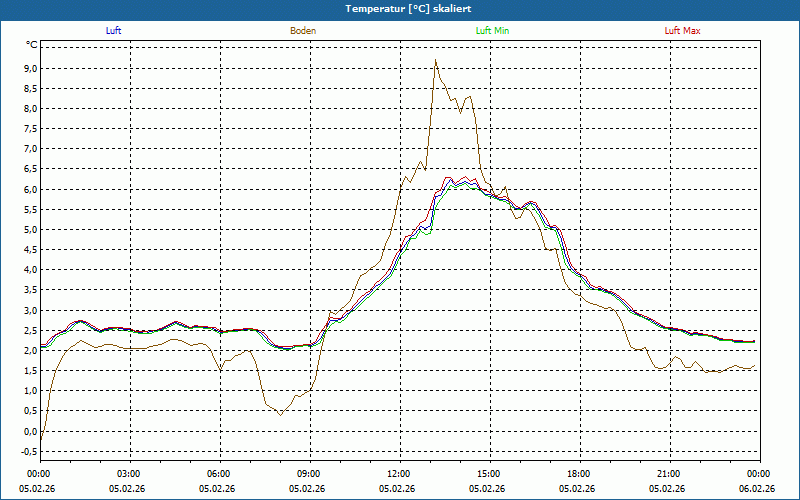The width and height of the screenshot is (800, 500).
Task: Click the 09:00 time marker
Action: [309, 474]
